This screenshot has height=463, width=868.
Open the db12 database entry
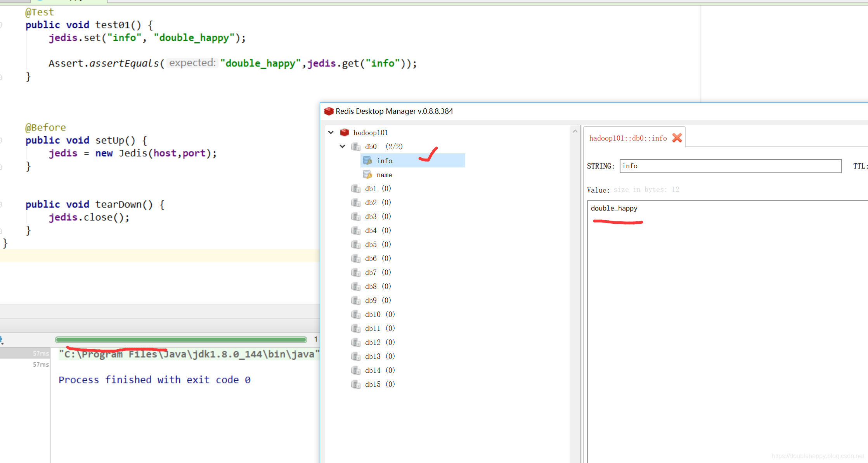point(372,343)
